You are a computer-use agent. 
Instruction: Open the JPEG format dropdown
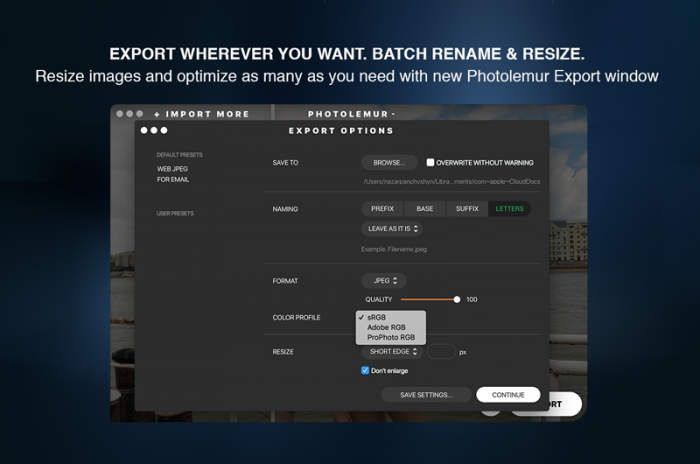click(384, 281)
